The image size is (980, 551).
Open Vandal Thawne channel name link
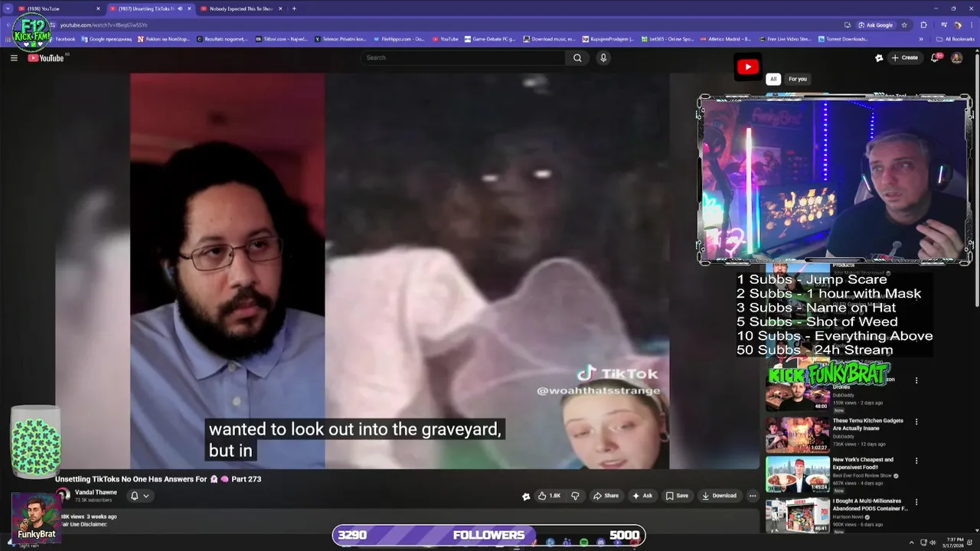pos(96,492)
